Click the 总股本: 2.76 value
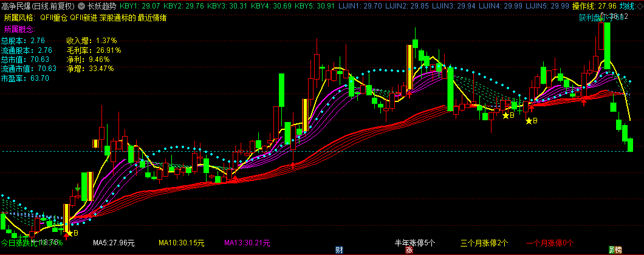The image size is (644, 255). [x=23, y=41]
